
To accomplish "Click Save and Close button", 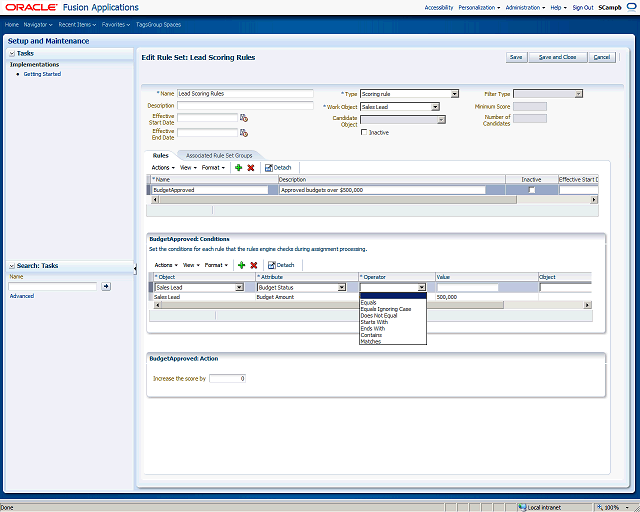I will pyautogui.click(x=558, y=57).
